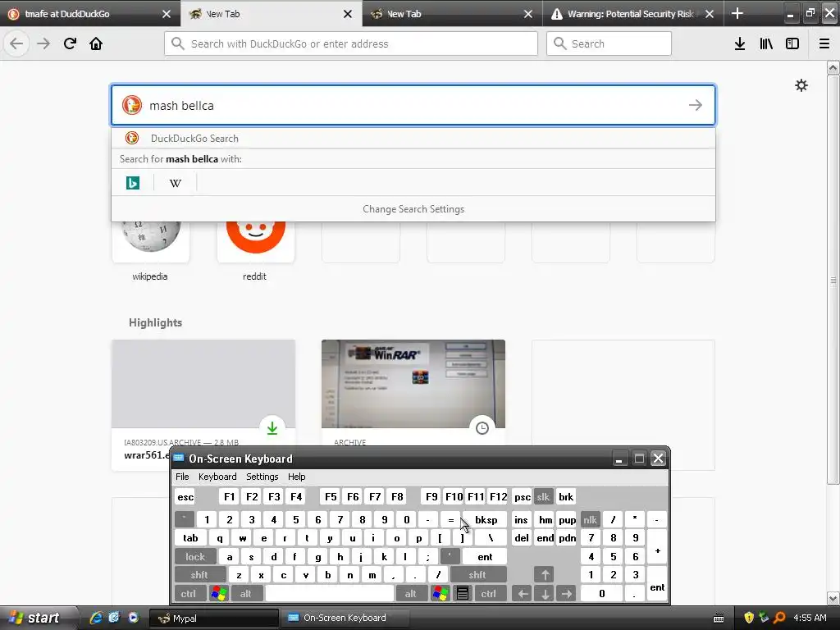The image size is (840, 630).
Task: Click the psc print screen key
Action: pos(523,496)
